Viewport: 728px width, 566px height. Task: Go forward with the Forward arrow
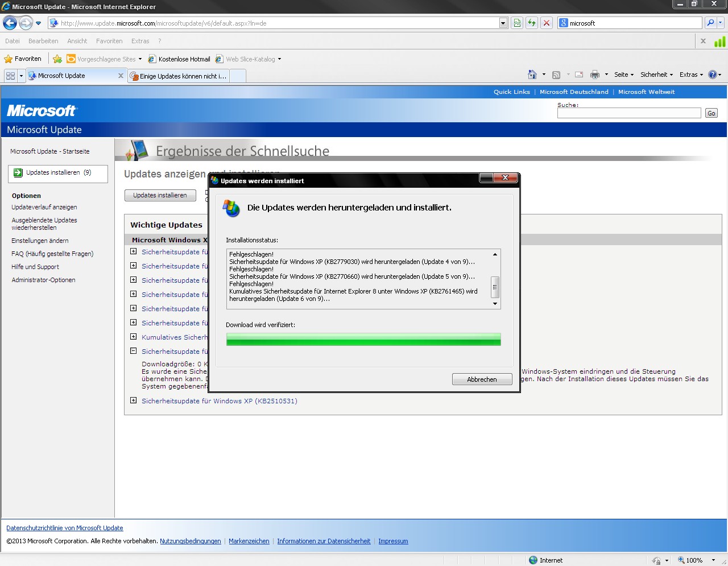coord(26,23)
